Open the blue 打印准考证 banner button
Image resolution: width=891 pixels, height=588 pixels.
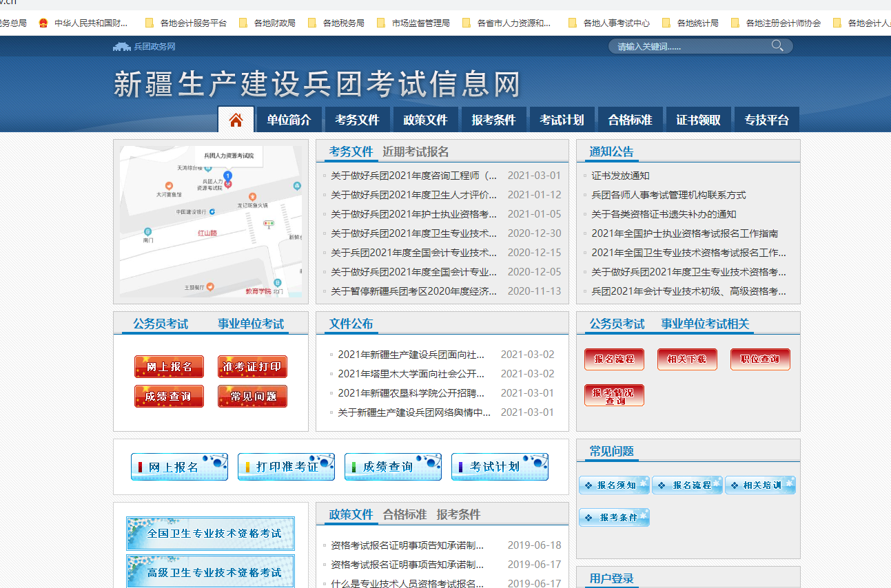pyautogui.click(x=286, y=467)
